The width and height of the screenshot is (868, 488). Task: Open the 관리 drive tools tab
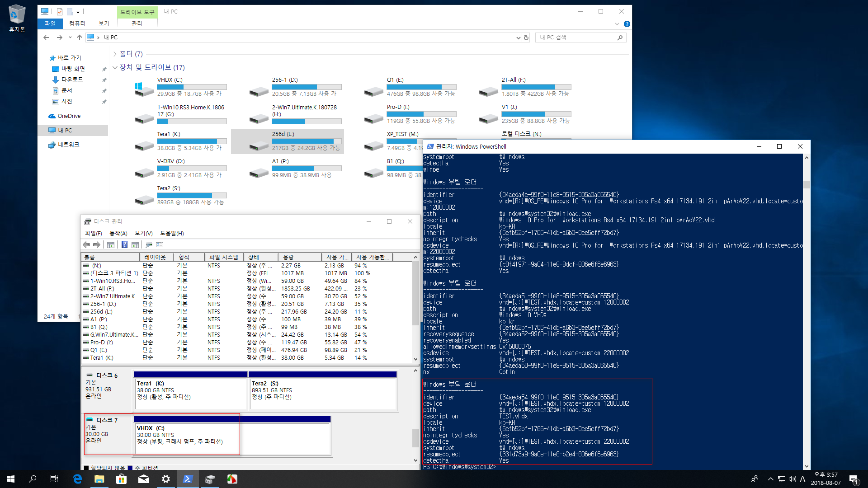(x=137, y=23)
